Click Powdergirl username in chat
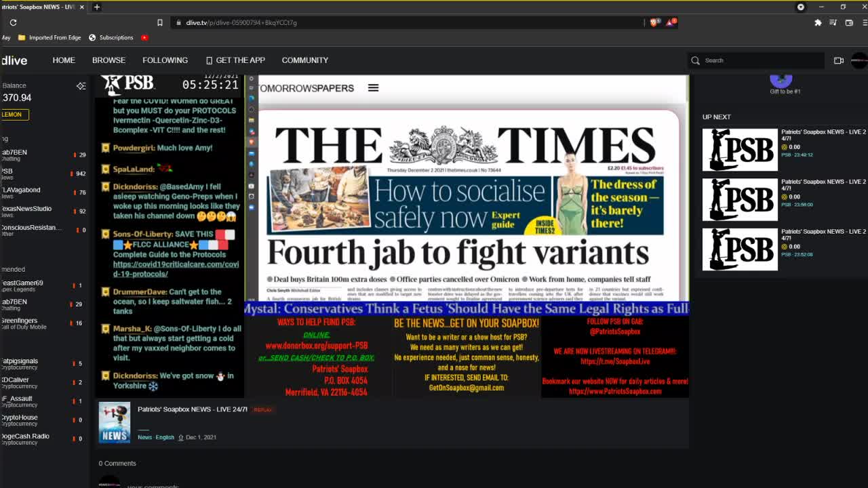This screenshot has width=868, height=488. 134,148
